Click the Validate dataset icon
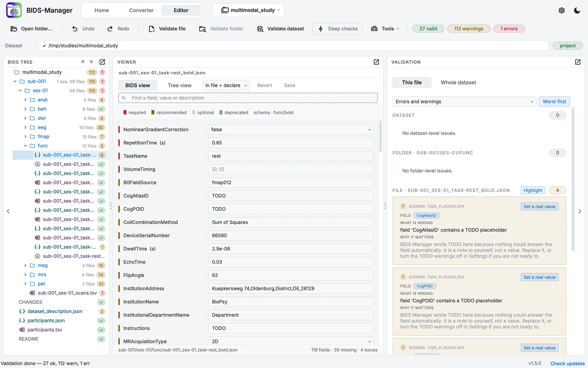Screen dimensions: 588x368 [x=260, y=29]
